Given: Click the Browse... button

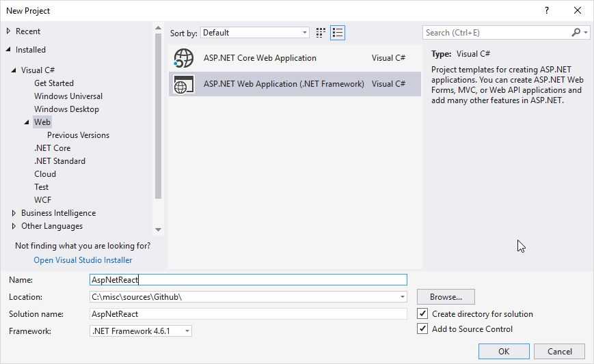Looking at the screenshot, I should [x=446, y=297].
